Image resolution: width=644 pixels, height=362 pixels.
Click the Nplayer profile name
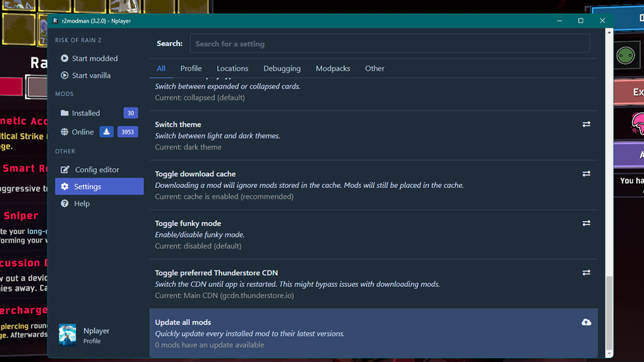(x=96, y=331)
